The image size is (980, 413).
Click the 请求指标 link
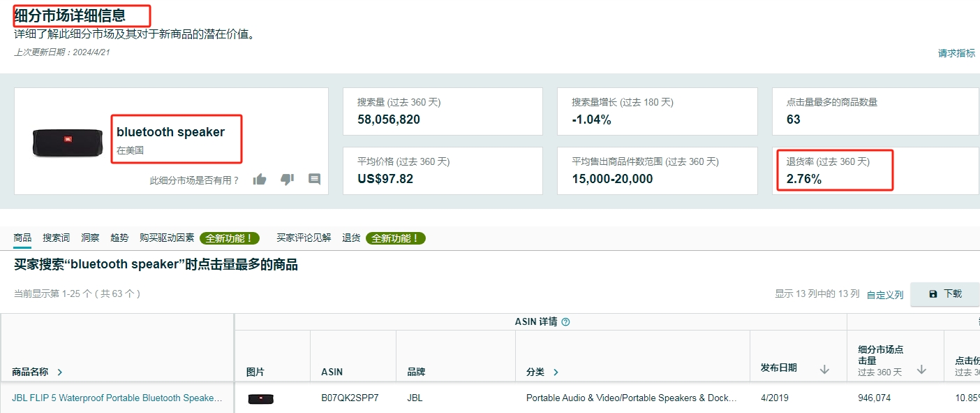(956, 53)
